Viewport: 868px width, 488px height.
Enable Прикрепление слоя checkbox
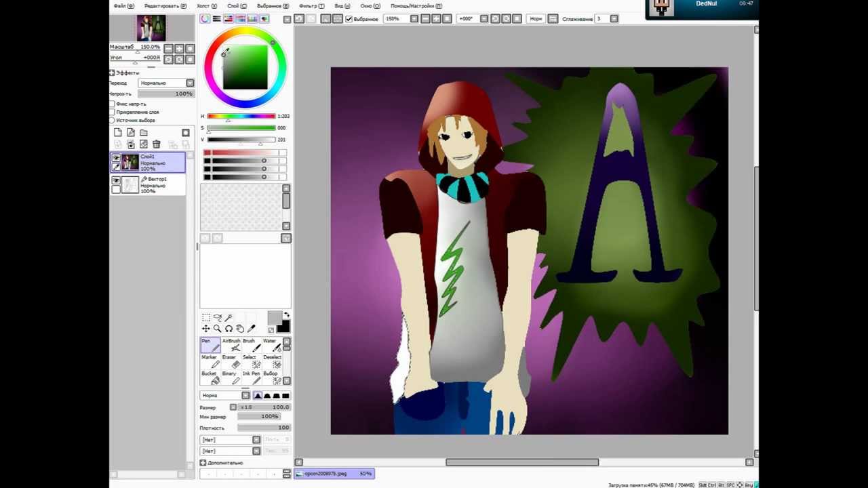pos(112,112)
